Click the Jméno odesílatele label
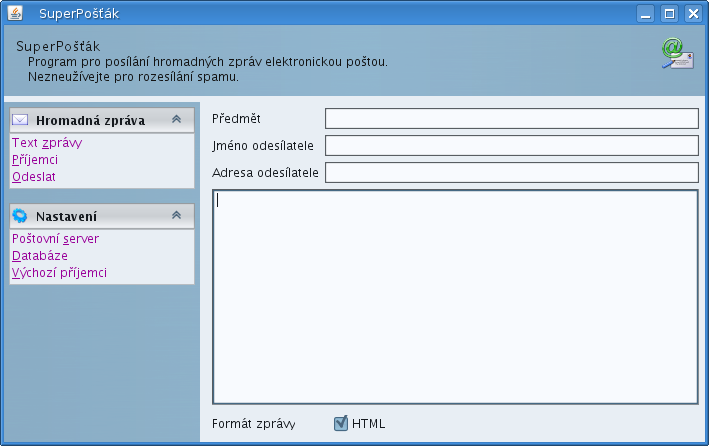The width and height of the screenshot is (709, 446). (263, 146)
